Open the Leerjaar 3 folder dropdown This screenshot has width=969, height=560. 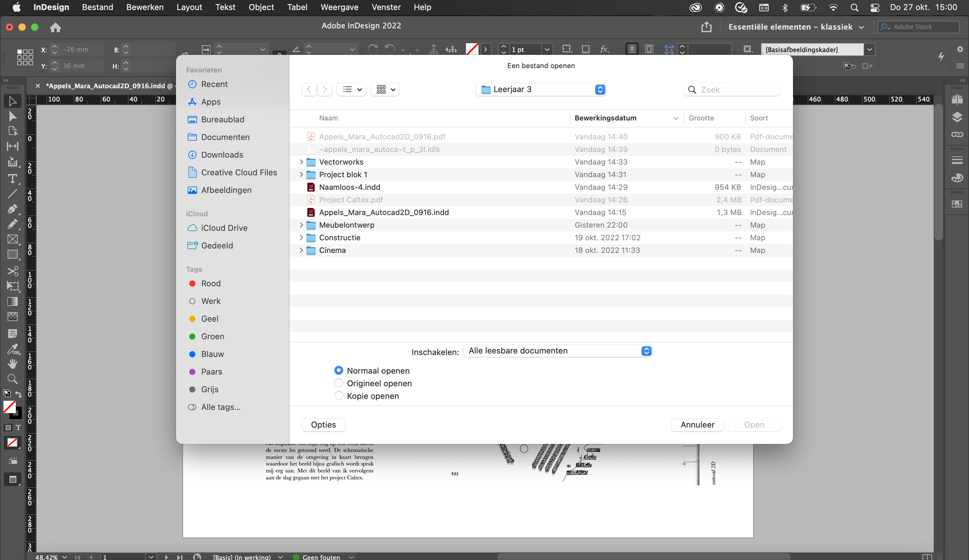click(540, 89)
